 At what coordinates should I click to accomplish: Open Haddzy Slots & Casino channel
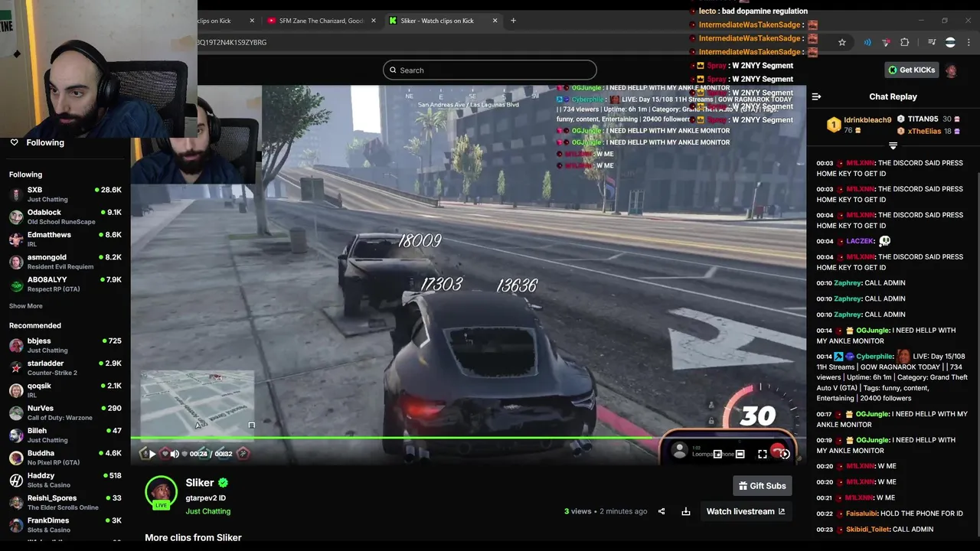click(65, 480)
